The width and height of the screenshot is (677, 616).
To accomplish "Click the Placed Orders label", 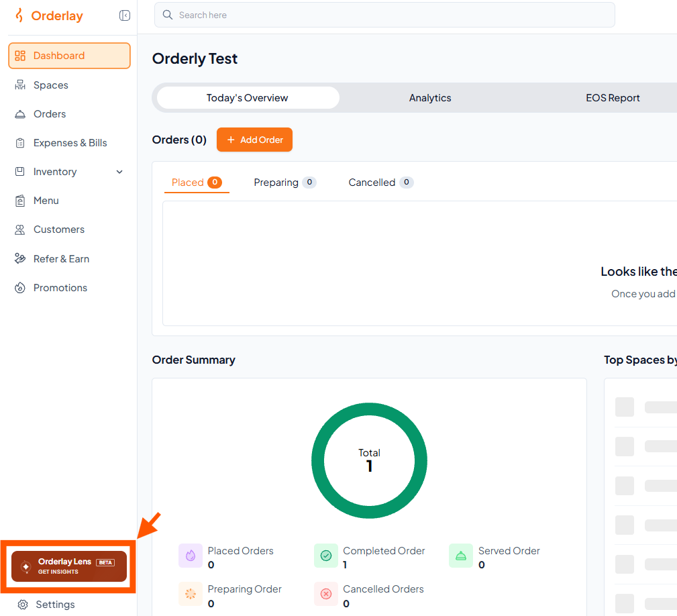I will click(x=240, y=551).
